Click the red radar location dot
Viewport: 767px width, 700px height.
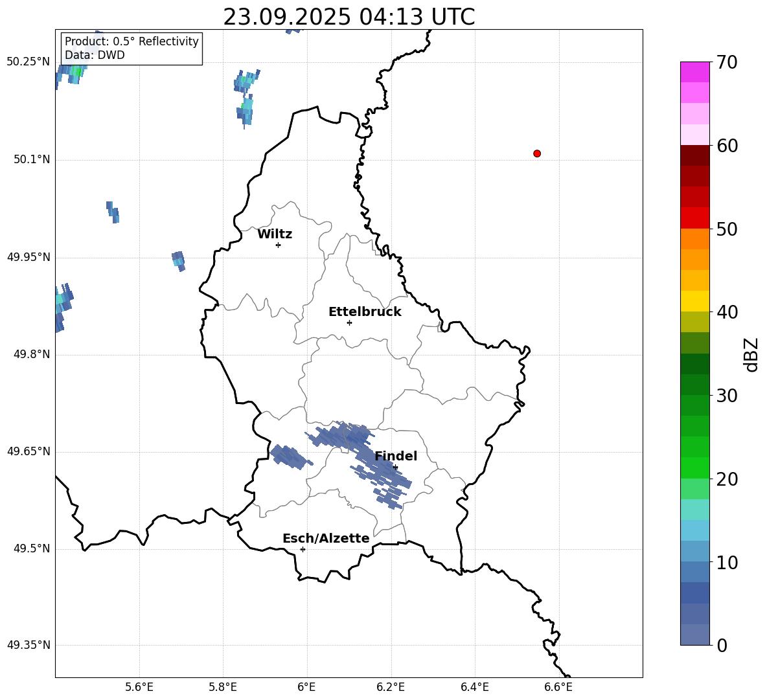click(537, 153)
